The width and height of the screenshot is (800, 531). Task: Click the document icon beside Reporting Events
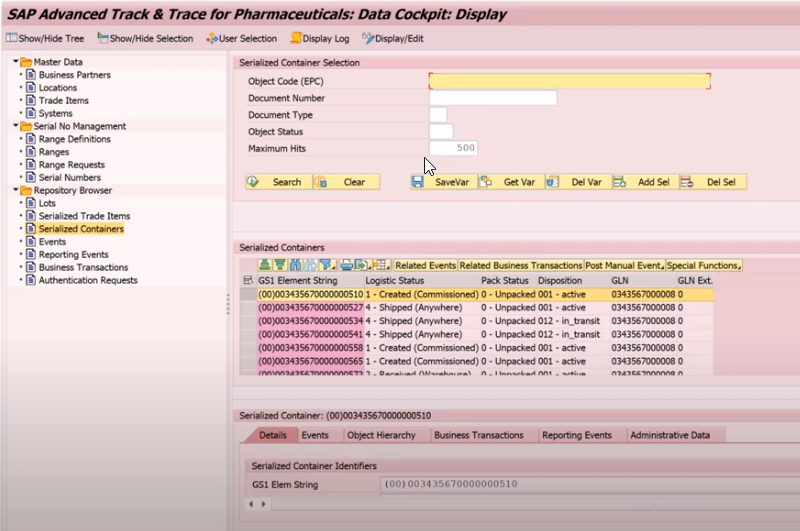point(31,254)
